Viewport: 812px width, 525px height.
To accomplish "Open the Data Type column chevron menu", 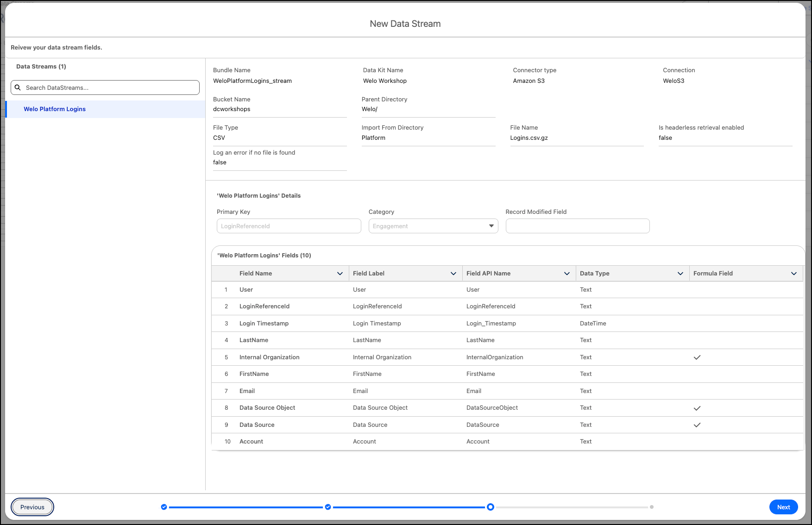I will (x=680, y=274).
